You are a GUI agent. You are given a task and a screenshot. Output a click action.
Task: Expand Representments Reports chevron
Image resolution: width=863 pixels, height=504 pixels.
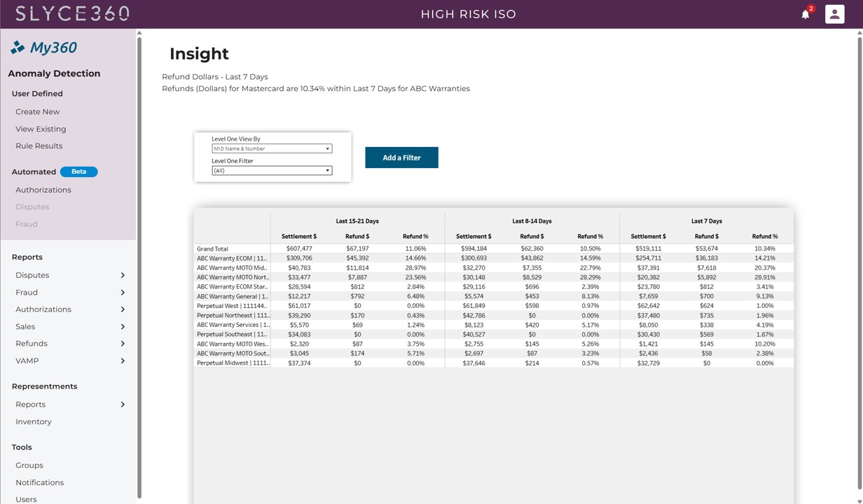[123, 405]
